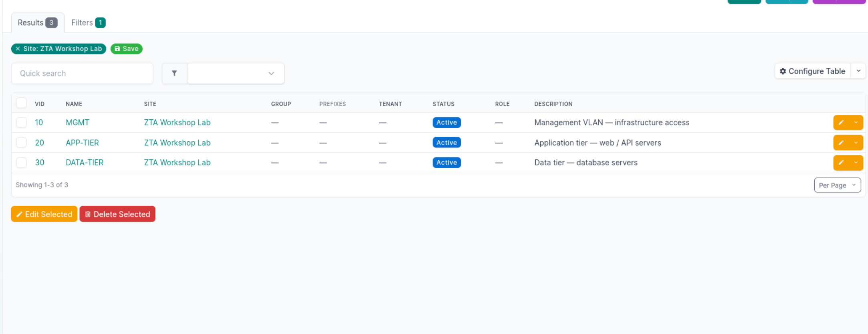
Task: Open ZTA Workshop Lab site in DATA-TIER row
Action: pos(177,163)
